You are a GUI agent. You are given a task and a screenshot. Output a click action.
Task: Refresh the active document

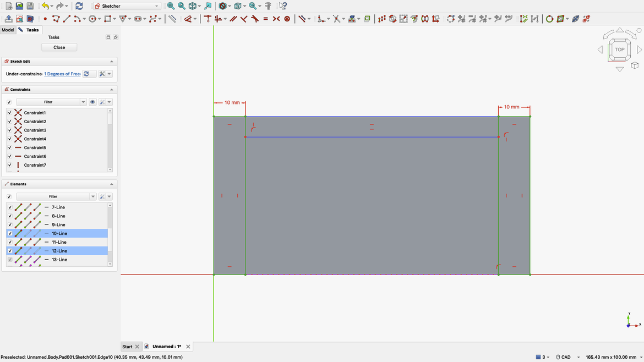(x=79, y=6)
